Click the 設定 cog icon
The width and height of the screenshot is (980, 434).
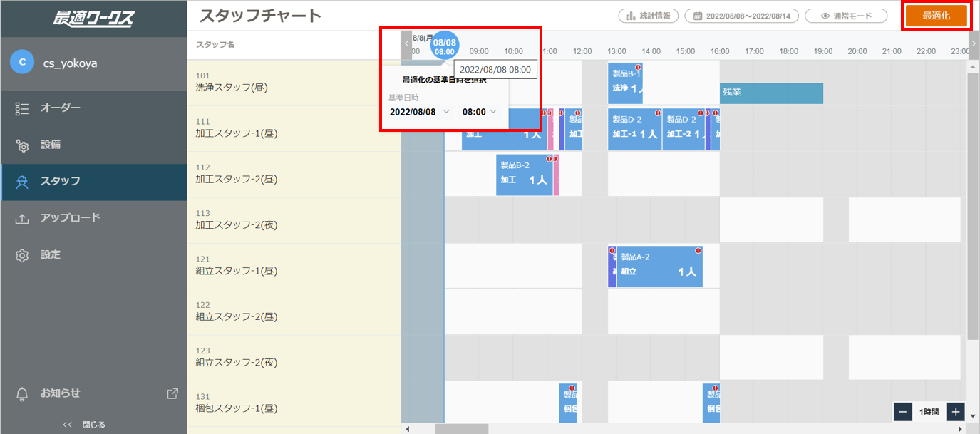tap(22, 255)
